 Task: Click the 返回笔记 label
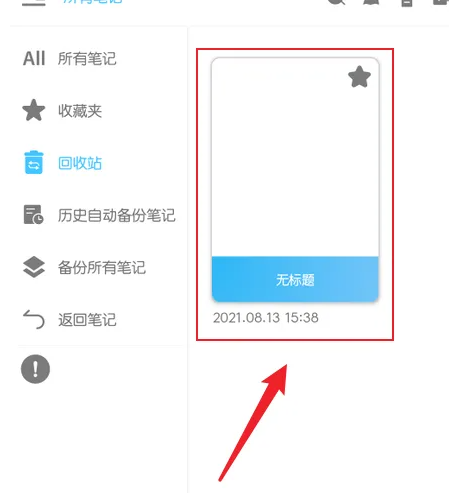coord(87,320)
